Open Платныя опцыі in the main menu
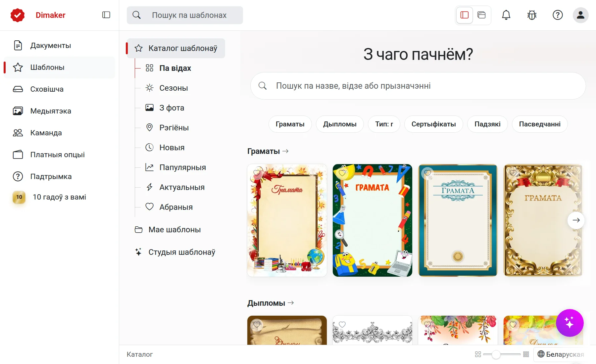 click(x=59, y=155)
